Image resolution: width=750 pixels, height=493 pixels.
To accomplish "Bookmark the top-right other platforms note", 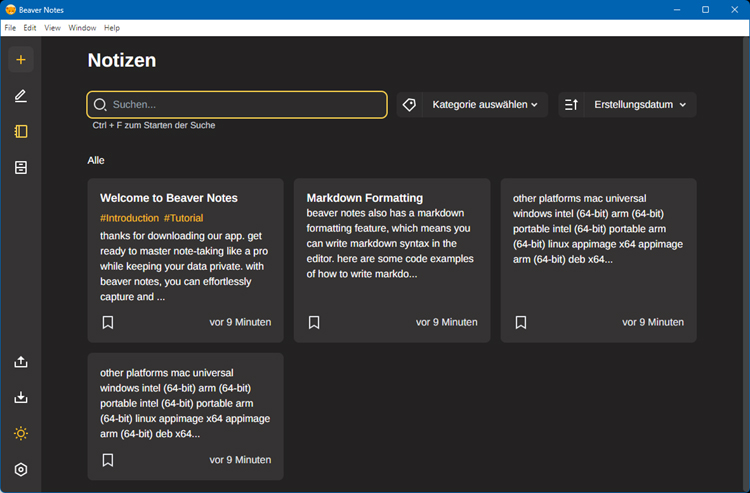I will click(521, 322).
